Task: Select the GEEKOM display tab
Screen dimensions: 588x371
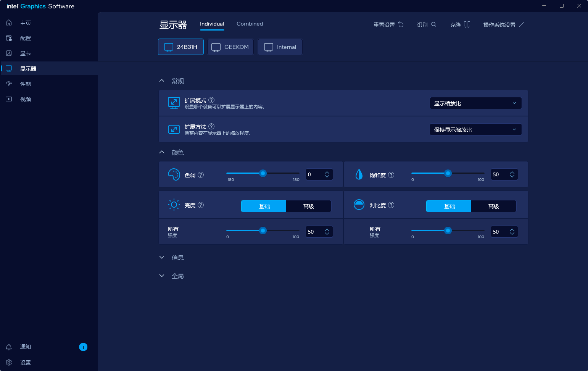Action: point(230,47)
